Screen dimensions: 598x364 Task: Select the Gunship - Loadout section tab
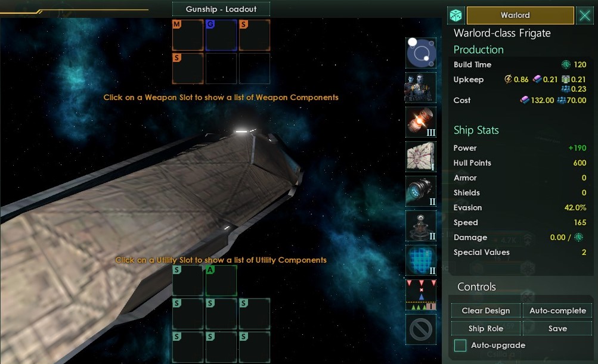(x=221, y=9)
